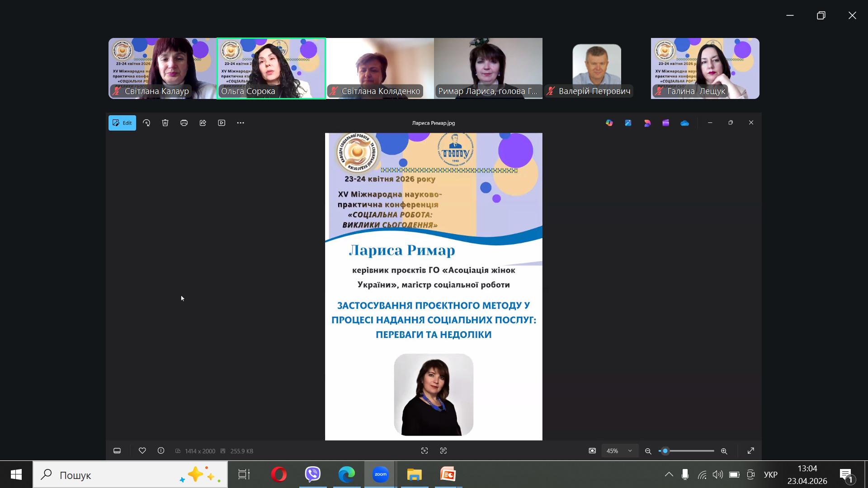Open the three-dots more options menu
This screenshot has width=868, height=488.
pos(241,123)
